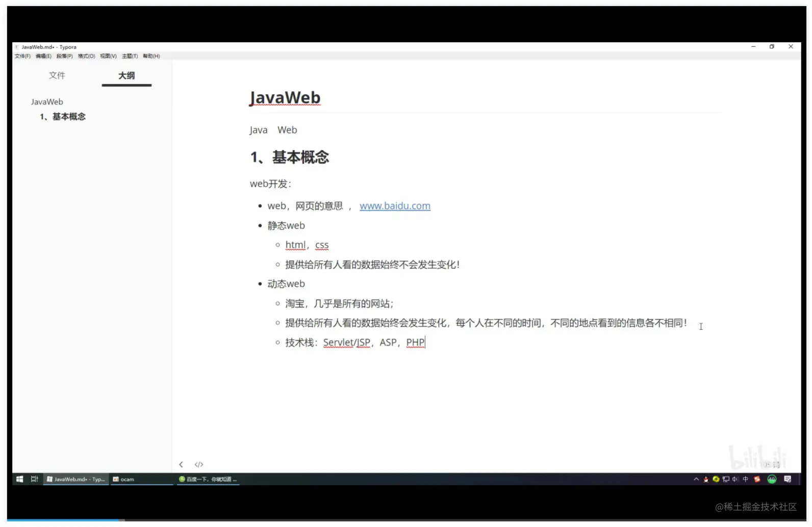The image size is (812, 527).
Task: Click the network tray icon
Action: [x=726, y=479]
